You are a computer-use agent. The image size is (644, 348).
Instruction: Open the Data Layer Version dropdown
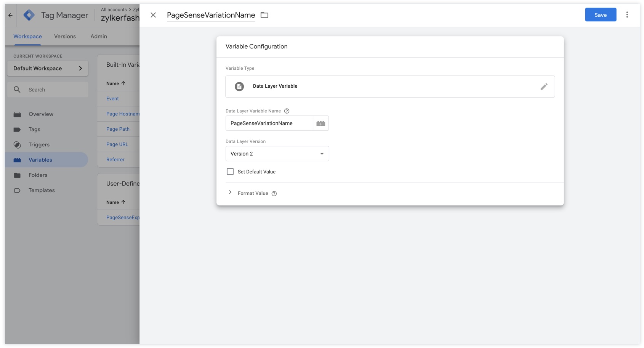click(x=277, y=154)
